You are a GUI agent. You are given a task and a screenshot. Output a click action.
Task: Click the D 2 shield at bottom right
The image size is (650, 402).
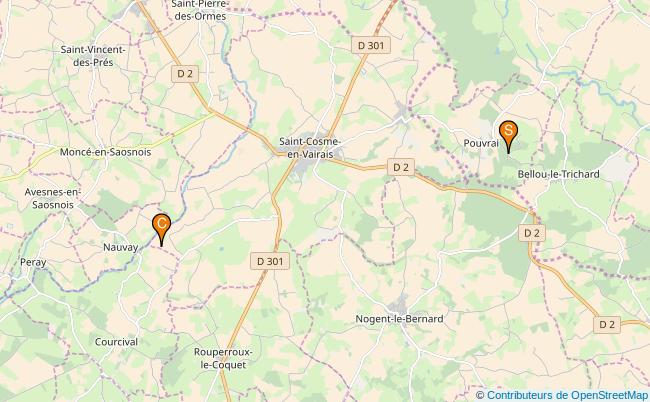(x=607, y=325)
